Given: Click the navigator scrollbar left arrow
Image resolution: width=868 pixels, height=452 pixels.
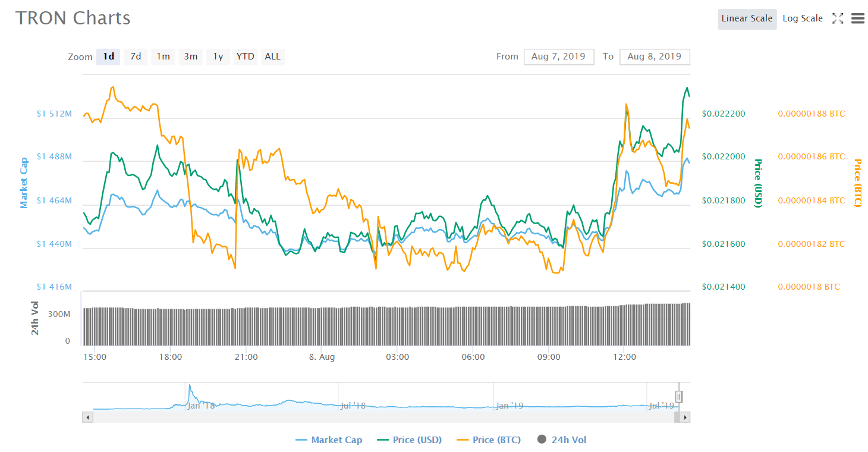Looking at the screenshot, I should [88, 418].
